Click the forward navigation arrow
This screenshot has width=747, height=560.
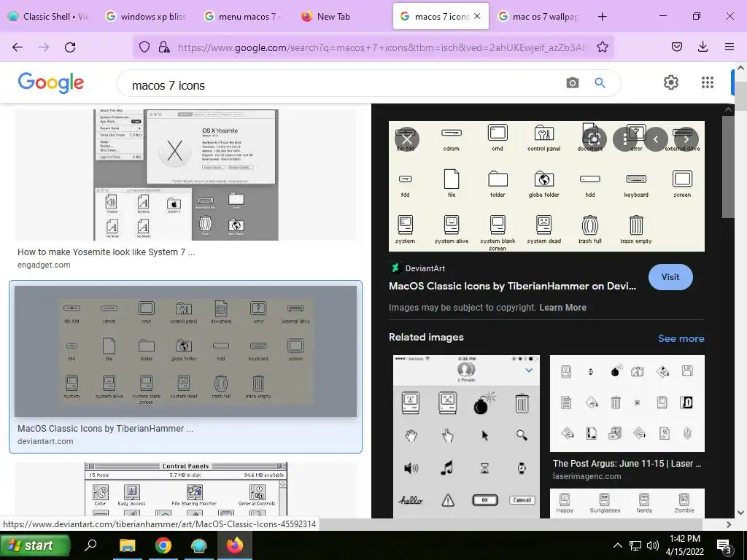point(44,47)
